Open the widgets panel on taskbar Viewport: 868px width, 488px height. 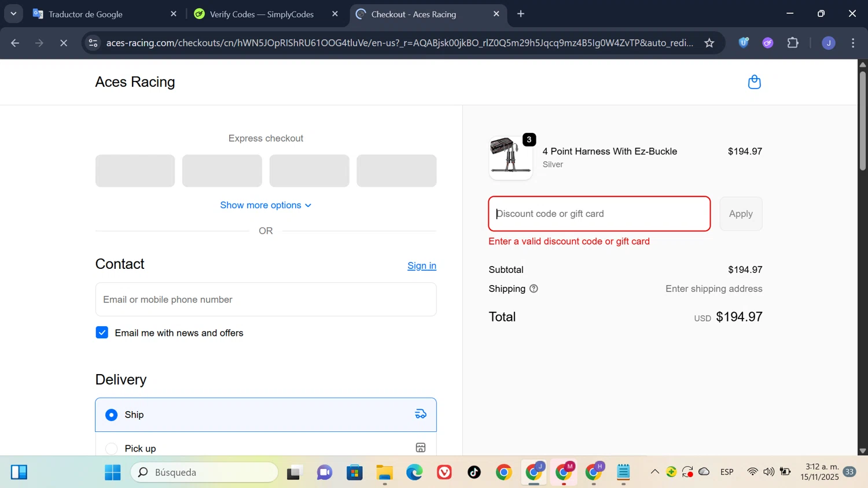pyautogui.click(x=19, y=472)
